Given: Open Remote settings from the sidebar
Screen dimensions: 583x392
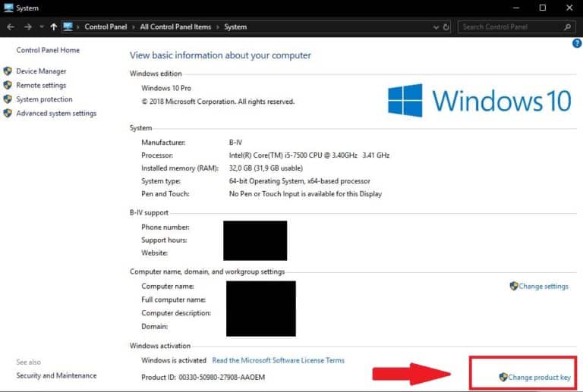Looking at the screenshot, I should point(41,86).
